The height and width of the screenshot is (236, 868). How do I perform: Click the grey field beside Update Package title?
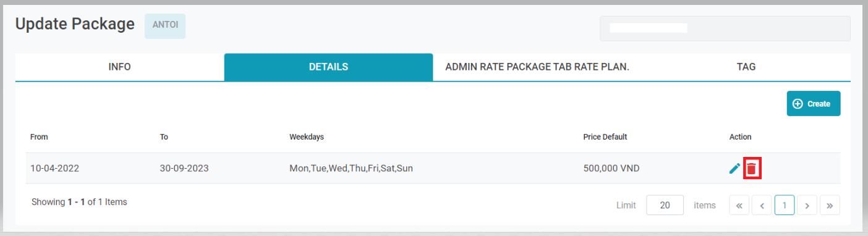pos(725,28)
